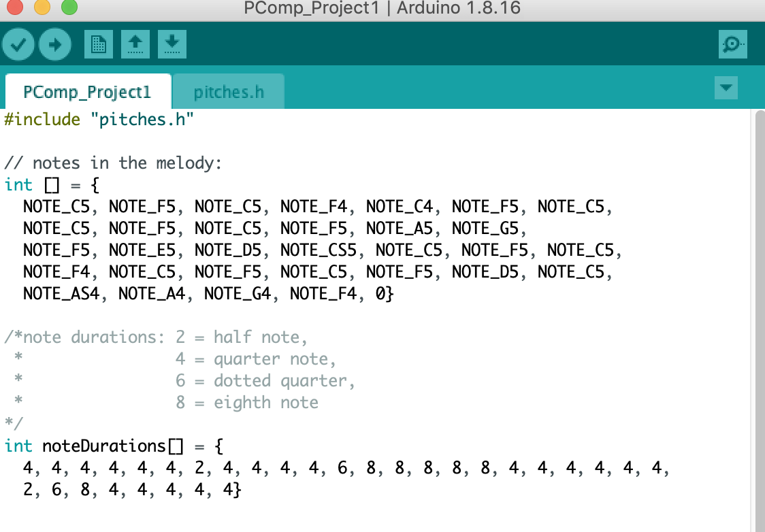The width and height of the screenshot is (765, 532).
Task: Expand the tab options dropdown arrow
Action: click(x=726, y=88)
